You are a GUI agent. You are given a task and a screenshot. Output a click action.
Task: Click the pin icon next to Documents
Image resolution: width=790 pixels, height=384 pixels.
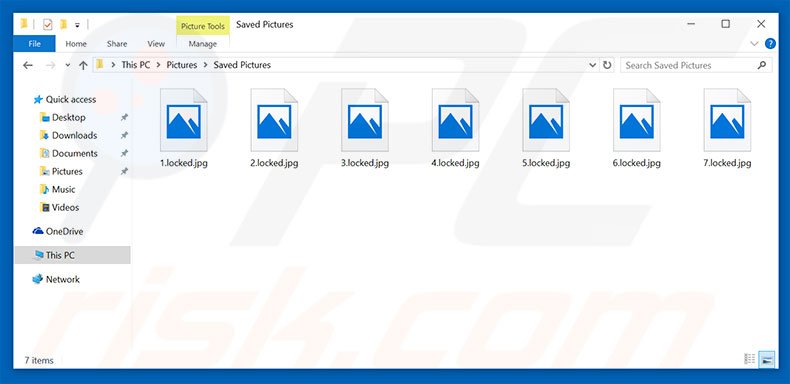[124, 153]
